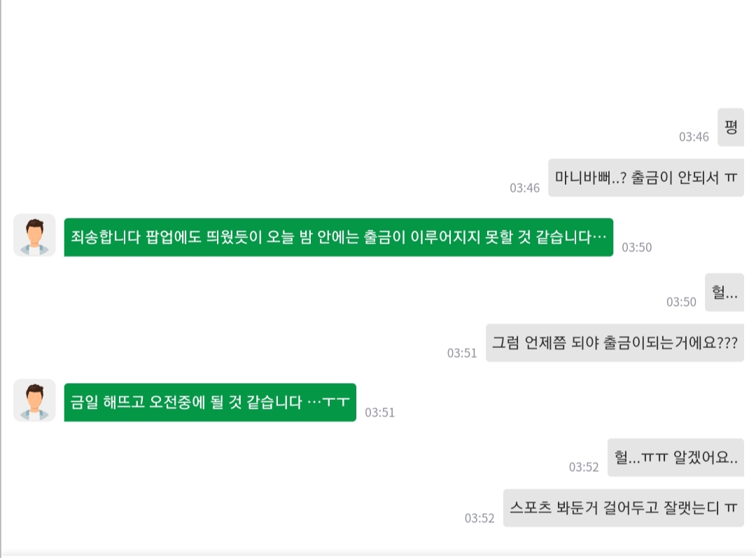
Task: Click the 마니바뻐..? 출금이 안되서 bubble
Action: coord(646,178)
